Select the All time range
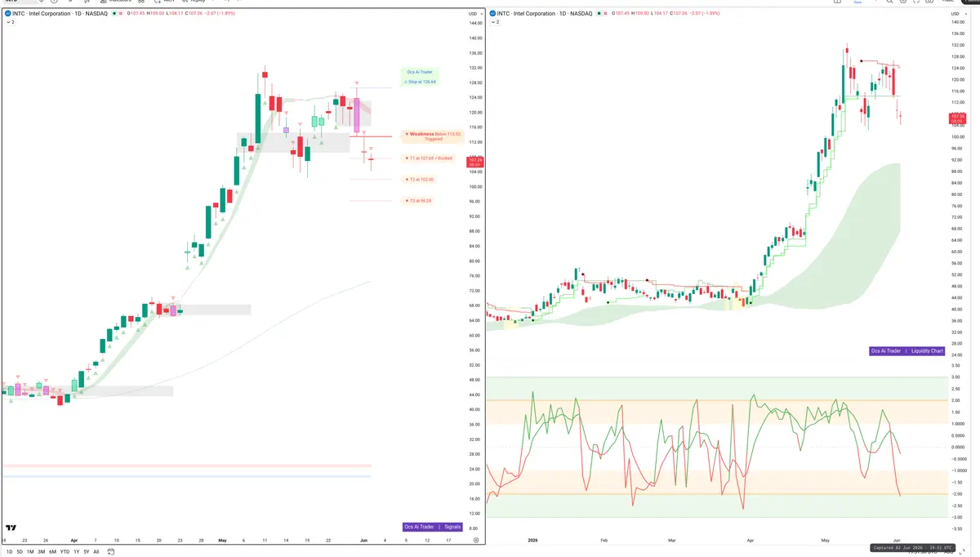980x557 pixels. tap(96, 552)
